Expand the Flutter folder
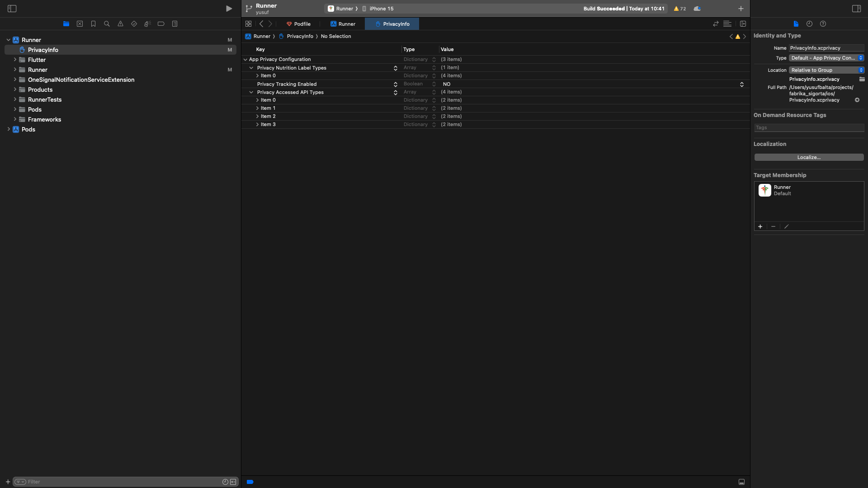Viewport: 868px width, 488px height. click(x=15, y=60)
